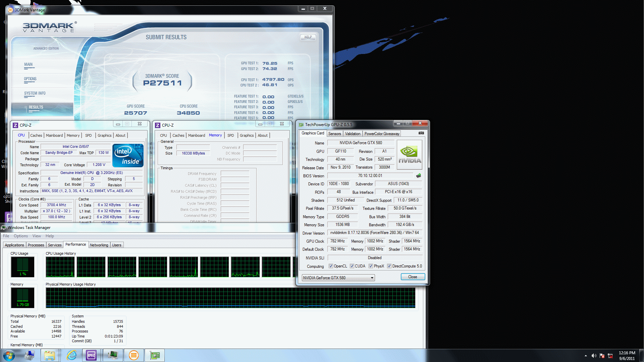Screen dimensions: 644x362
Task: Click the GPU-Z title bar icon
Action: 301,125
